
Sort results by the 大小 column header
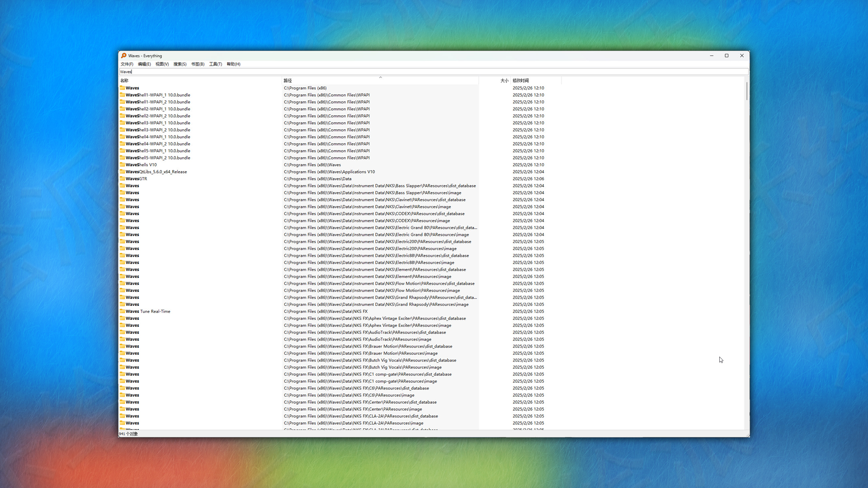495,80
